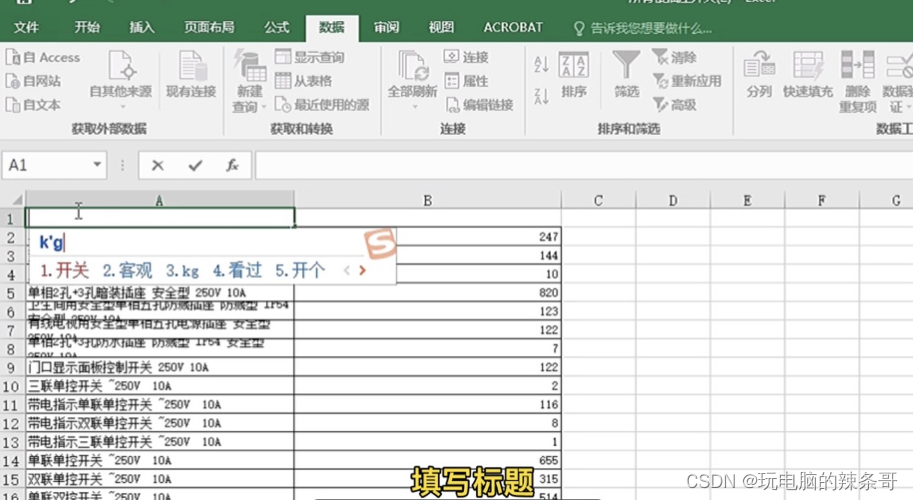Open the 文件 tab
This screenshot has height=500, width=913.
[26, 27]
